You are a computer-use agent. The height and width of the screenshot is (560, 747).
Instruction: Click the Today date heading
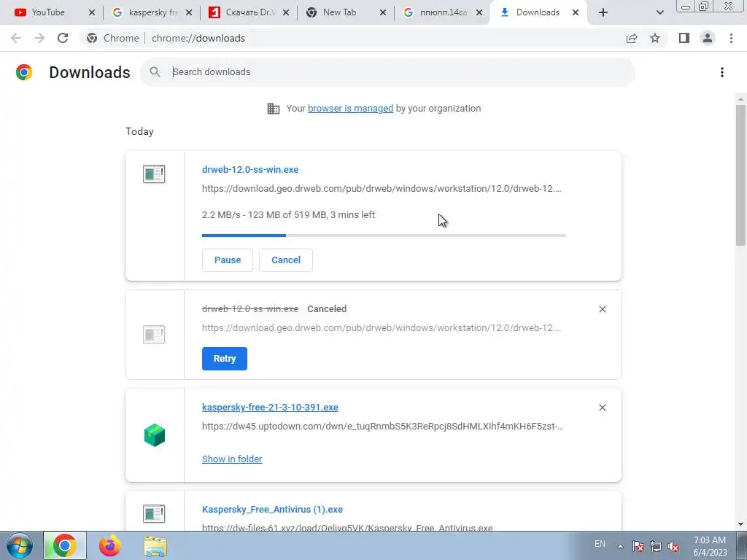(139, 131)
